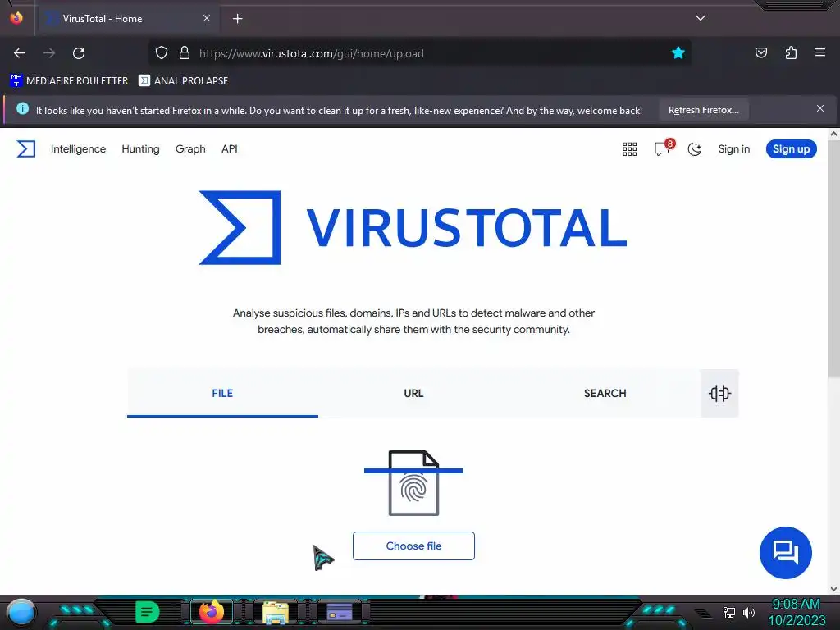Image resolution: width=840 pixels, height=630 pixels.
Task: Close the VirusTotal - Home tab
Action: coord(206,18)
